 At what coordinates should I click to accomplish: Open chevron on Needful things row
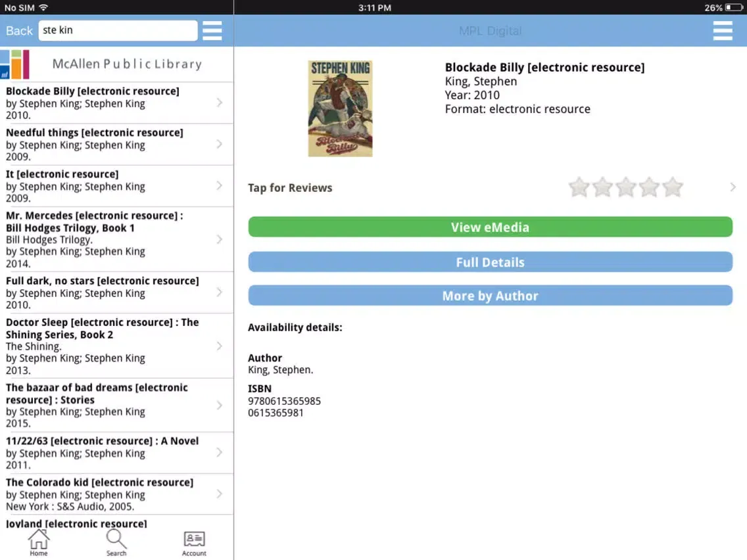219,144
